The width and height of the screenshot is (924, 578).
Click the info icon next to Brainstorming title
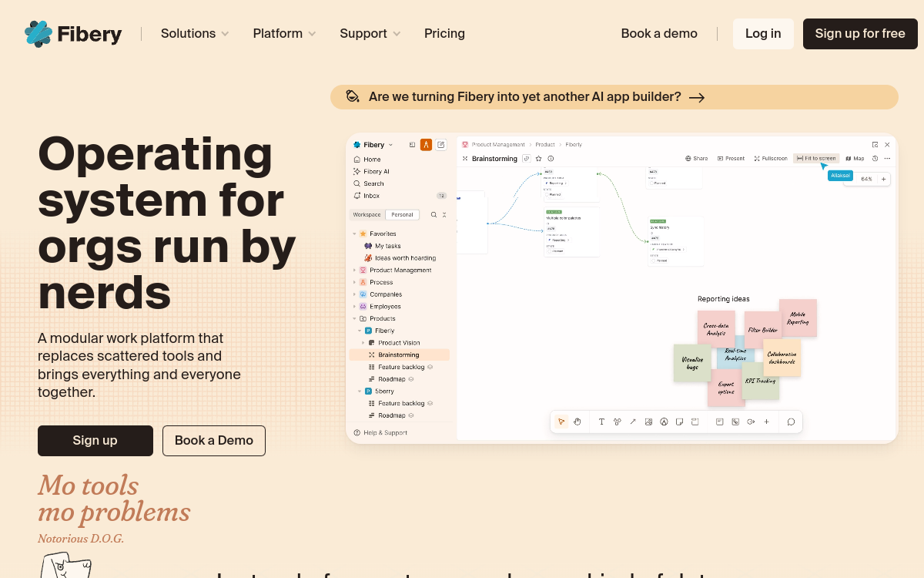point(551,158)
